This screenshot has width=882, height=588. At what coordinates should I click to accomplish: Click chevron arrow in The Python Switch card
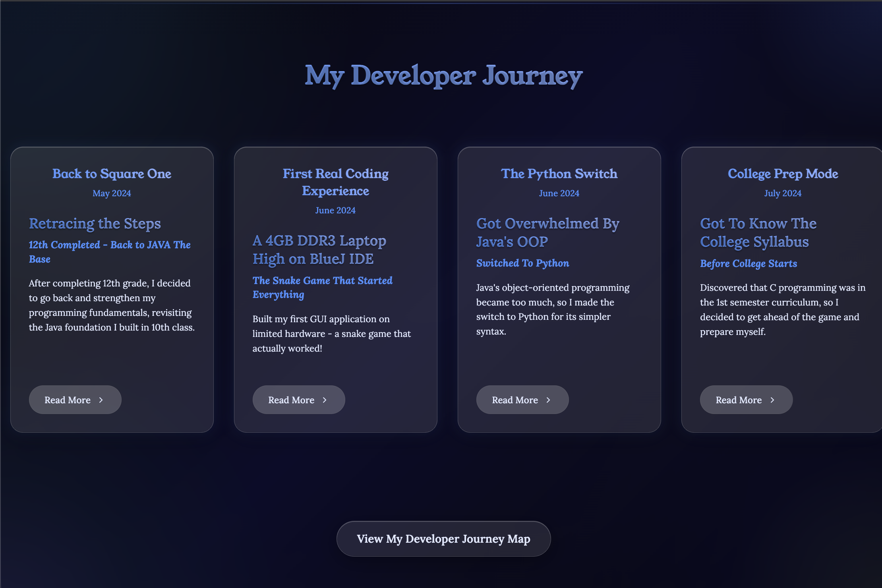coord(548,400)
